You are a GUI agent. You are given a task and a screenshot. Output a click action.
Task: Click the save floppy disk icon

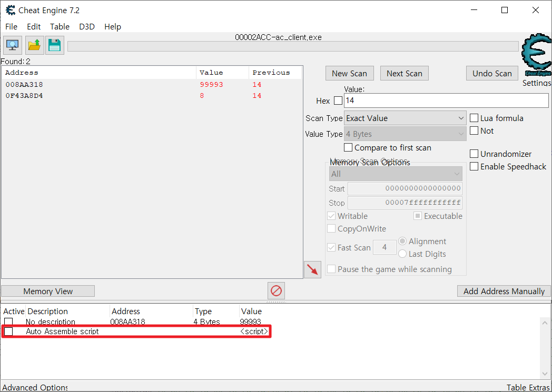[55, 45]
